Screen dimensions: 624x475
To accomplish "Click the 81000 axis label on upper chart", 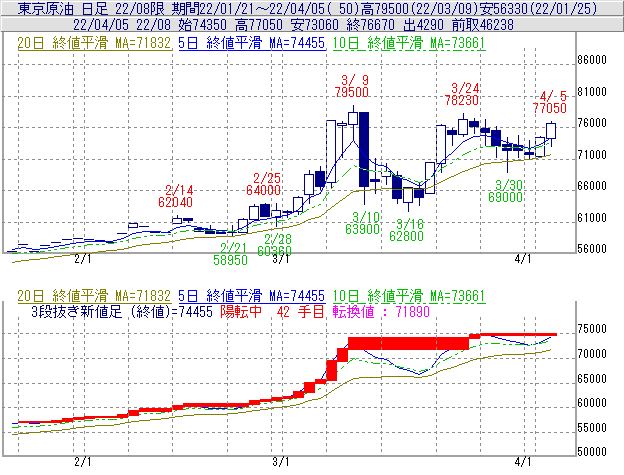I will tap(592, 92).
